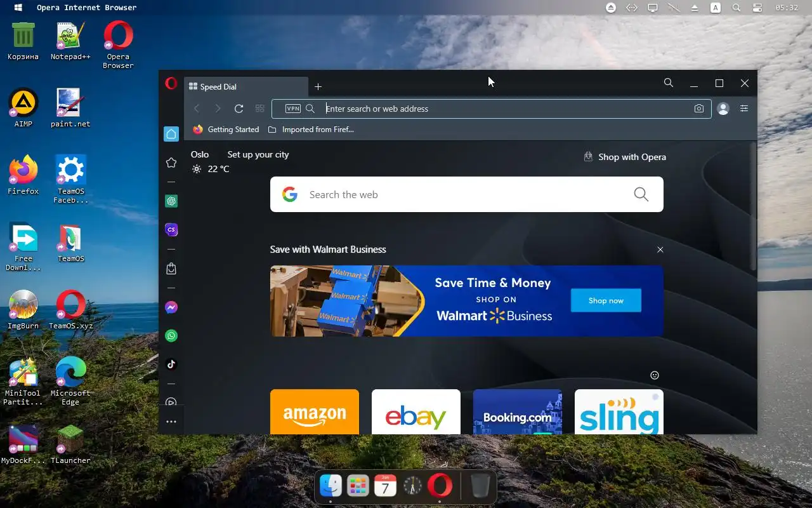Open Notepad++ desktop shortcut
This screenshot has height=508, width=812.
click(70, 41)
